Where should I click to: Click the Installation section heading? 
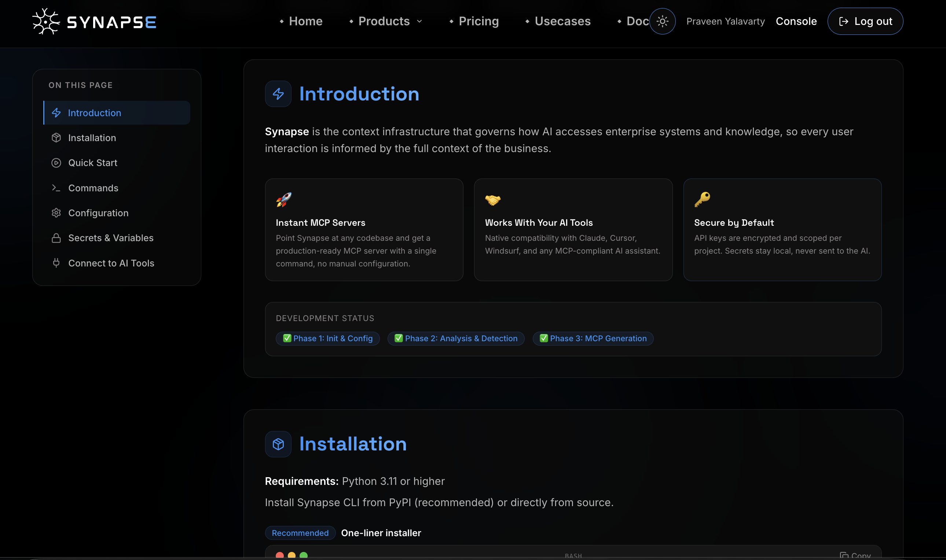click(353, 444)
